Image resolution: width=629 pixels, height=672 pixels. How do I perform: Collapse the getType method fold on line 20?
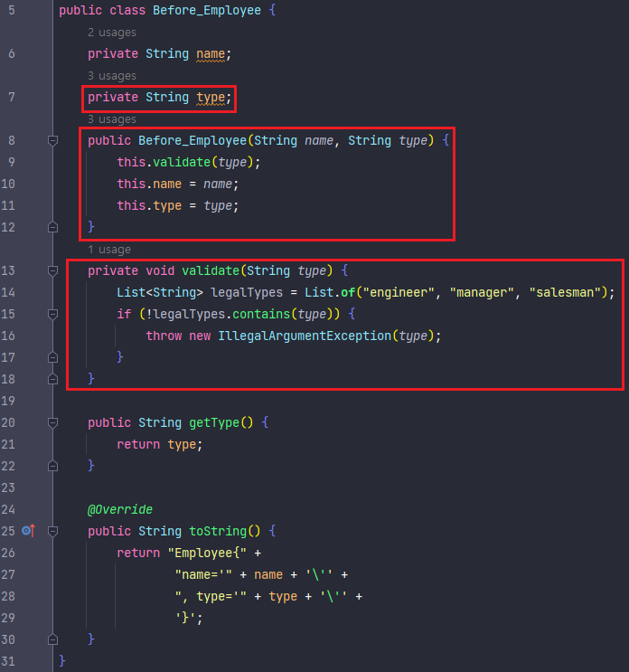click(52, 423)
